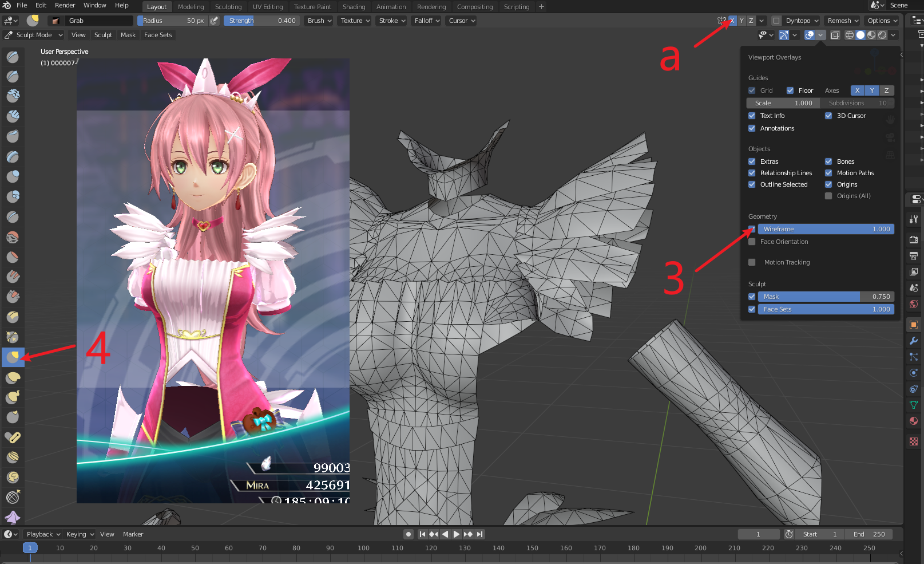Switch to the UV Editing workspace tab
Image resolution: width=924 pixels, height=564 pixels.
(268, 7)
